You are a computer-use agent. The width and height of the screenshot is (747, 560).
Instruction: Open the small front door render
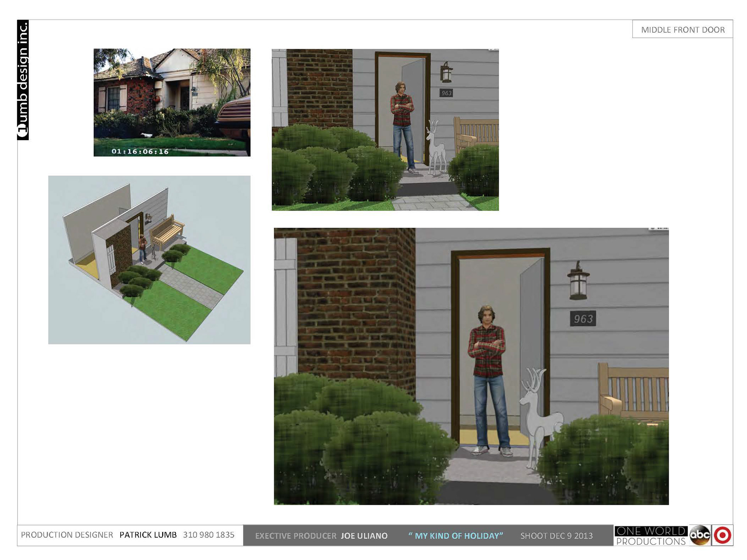[385, 130]
